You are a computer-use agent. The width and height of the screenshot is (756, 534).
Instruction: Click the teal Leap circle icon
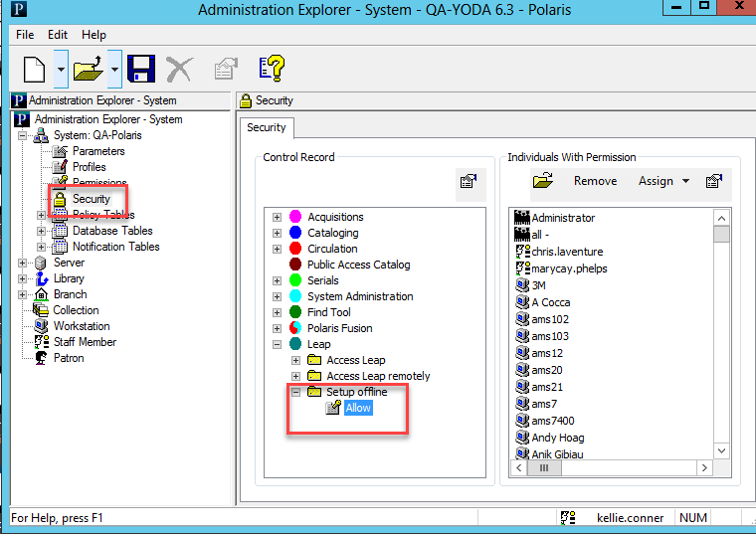(x=295, y=344)
